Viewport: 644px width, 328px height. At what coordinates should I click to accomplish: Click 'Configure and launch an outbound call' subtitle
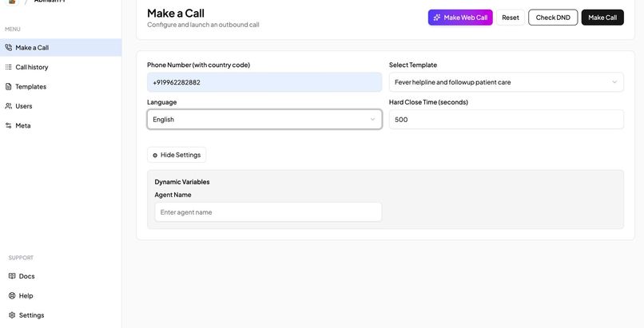click(x=203, y=25)
